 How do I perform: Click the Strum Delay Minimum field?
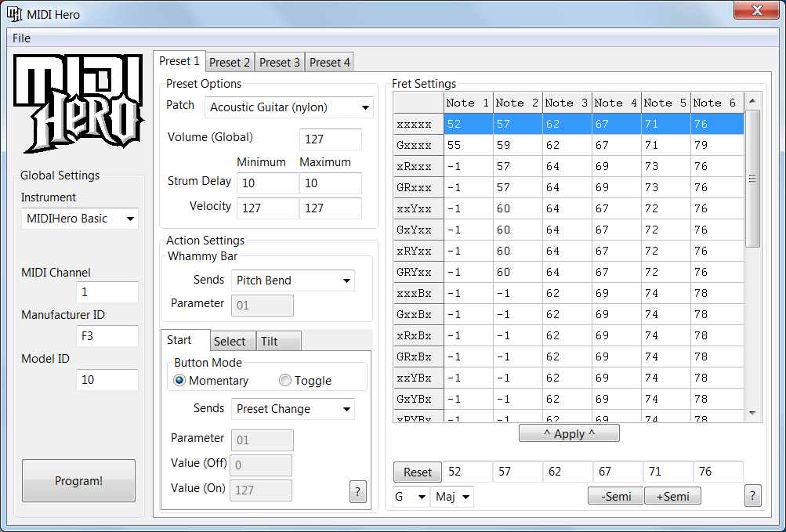coord(268,183)
